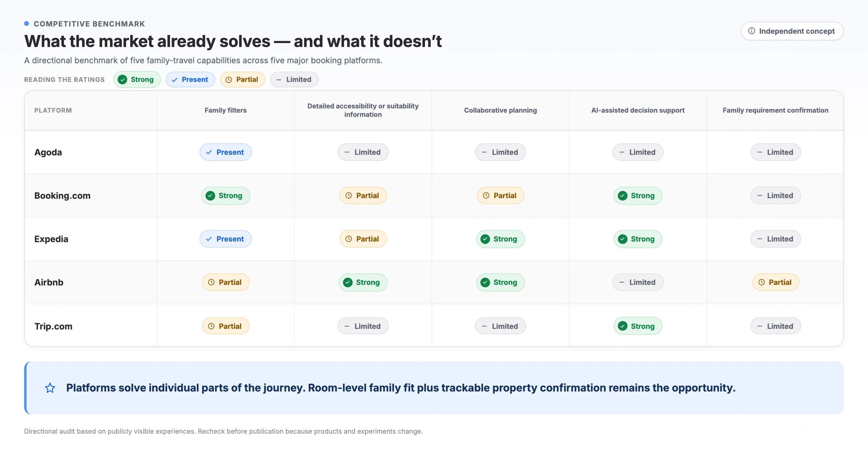The width and height of the screenshot is (868, 471).
Task: Select the Strong legend pill
Action: pos(137,80)
